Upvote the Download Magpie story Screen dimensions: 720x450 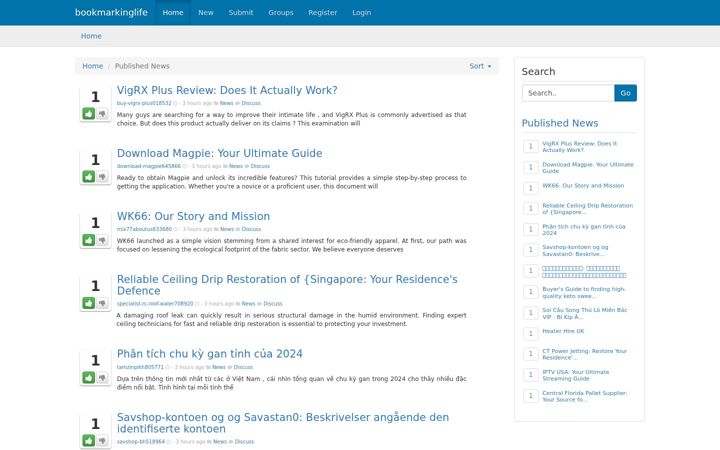coord(89,176)
